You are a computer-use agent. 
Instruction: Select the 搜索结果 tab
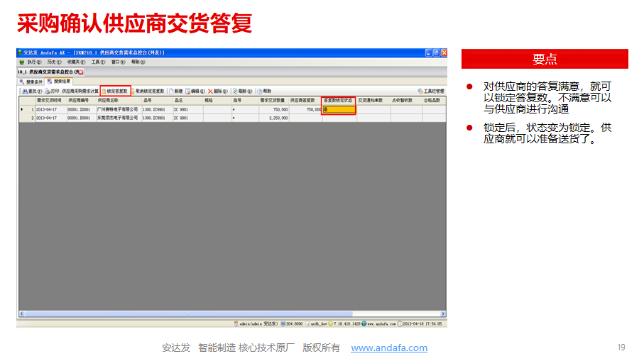[x=58, y=82]
